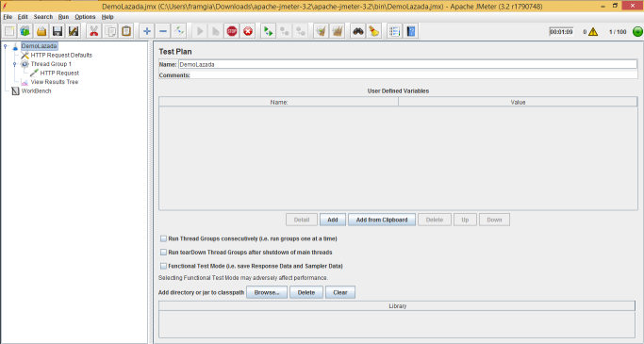
Task: Collapse the Thread Group 1 node toggle
Action: (15, 64)
